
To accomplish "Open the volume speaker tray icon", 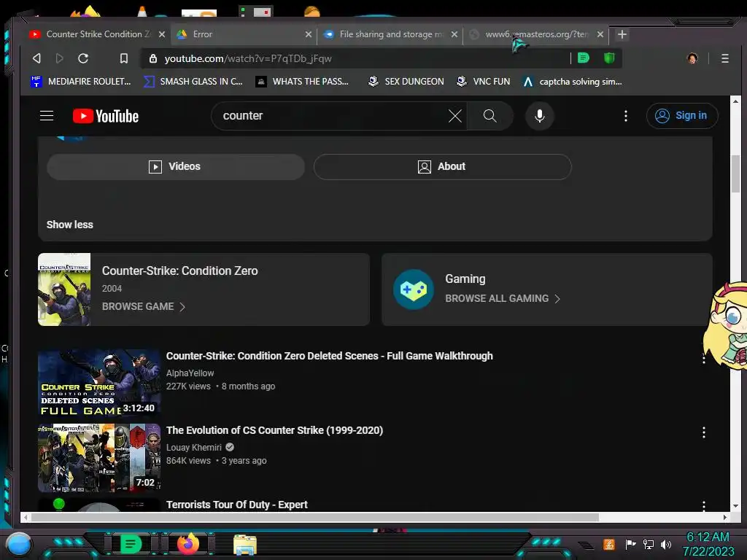I will 665,544.
